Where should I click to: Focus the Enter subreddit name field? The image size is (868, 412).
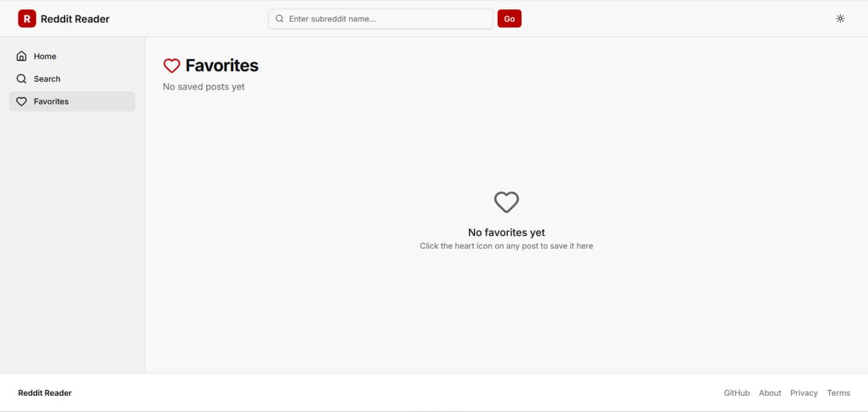[x=380, y=19]
